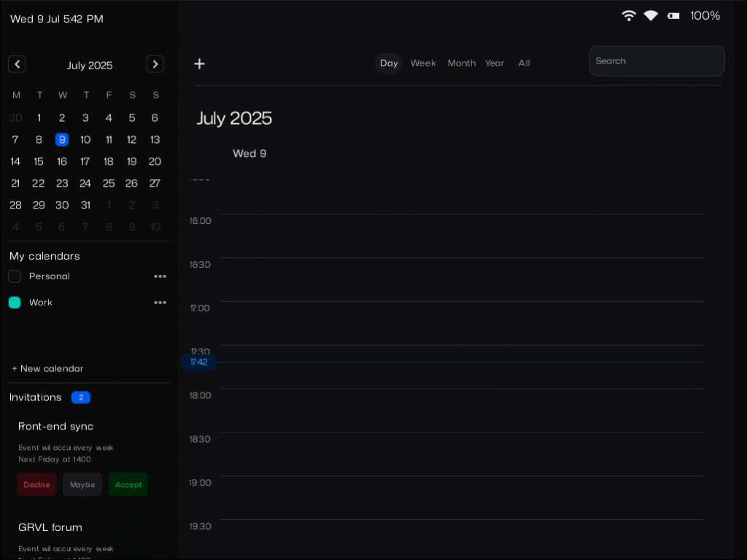
Task: Go to previous month in mini calendar
Action: pos(17,64)
